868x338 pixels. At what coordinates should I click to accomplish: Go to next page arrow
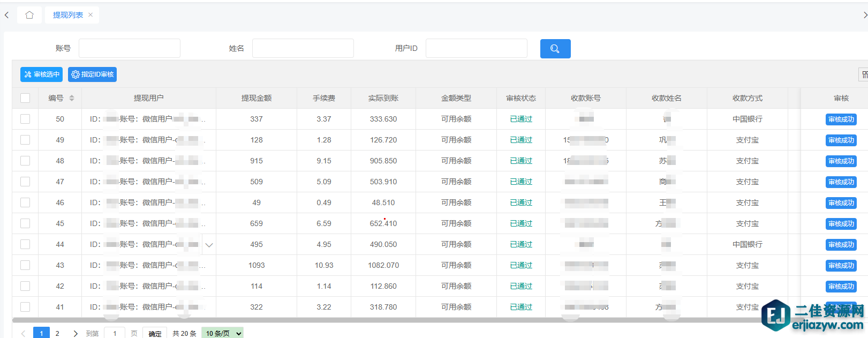coord(76,333)
